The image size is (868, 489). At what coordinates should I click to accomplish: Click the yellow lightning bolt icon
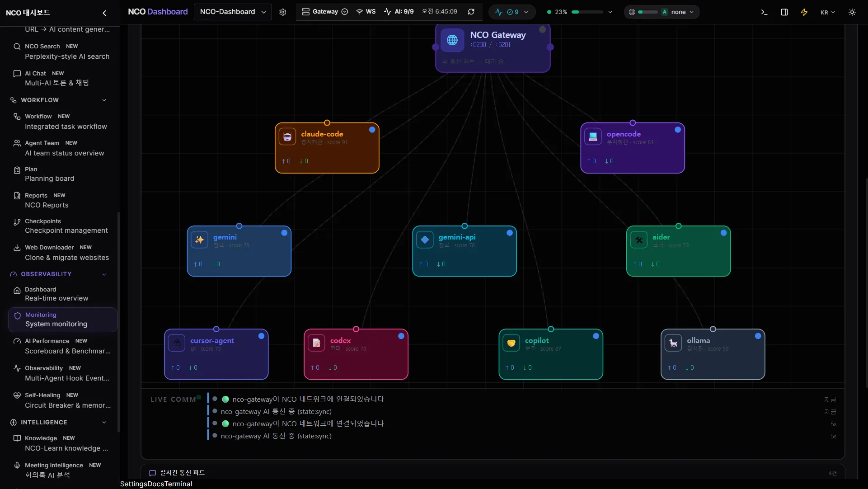tap(804, 12)
